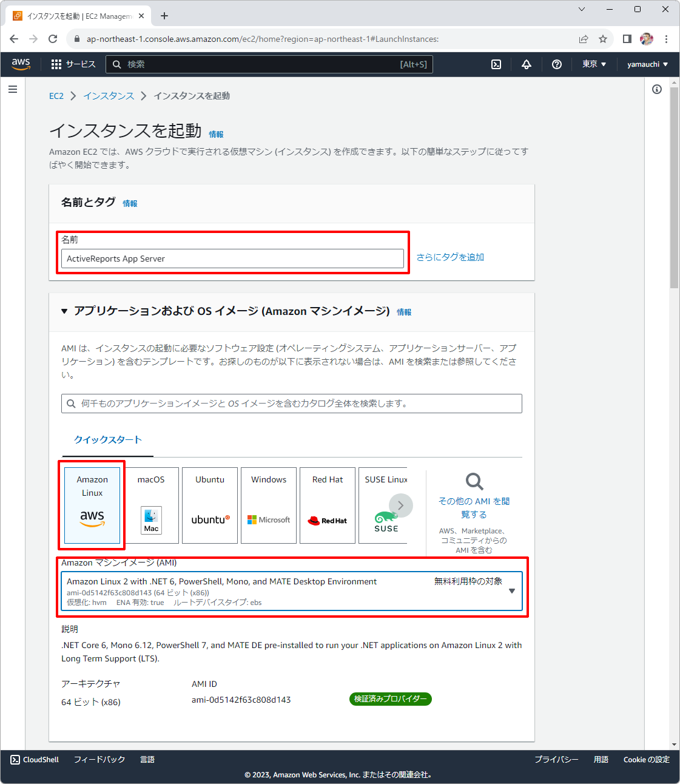
Task: Switch to the クイックスタート tab
Action: [107, 440]
